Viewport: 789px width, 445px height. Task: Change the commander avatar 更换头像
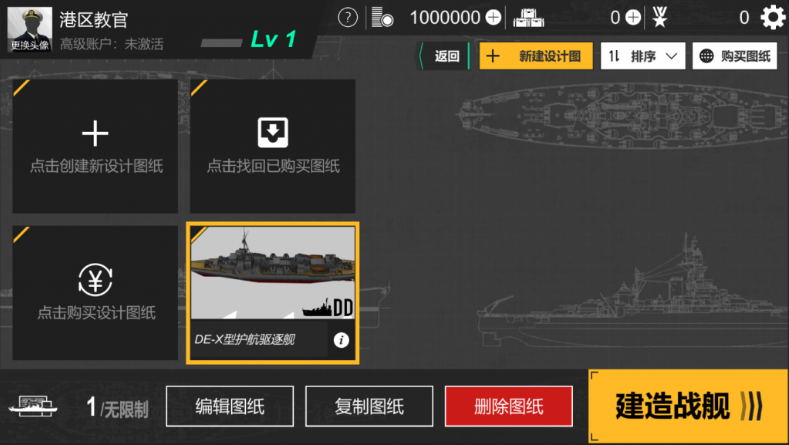click(x=30, y=29)
